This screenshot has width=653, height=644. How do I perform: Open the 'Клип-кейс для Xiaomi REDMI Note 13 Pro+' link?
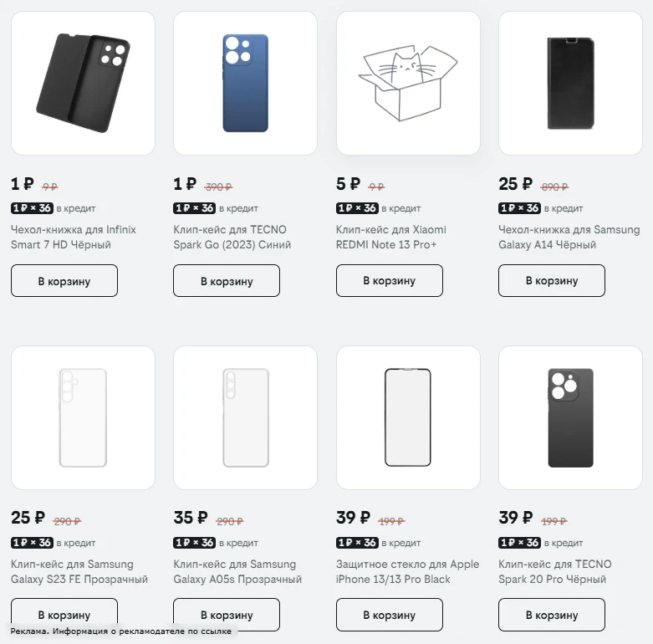pos(391,237)
